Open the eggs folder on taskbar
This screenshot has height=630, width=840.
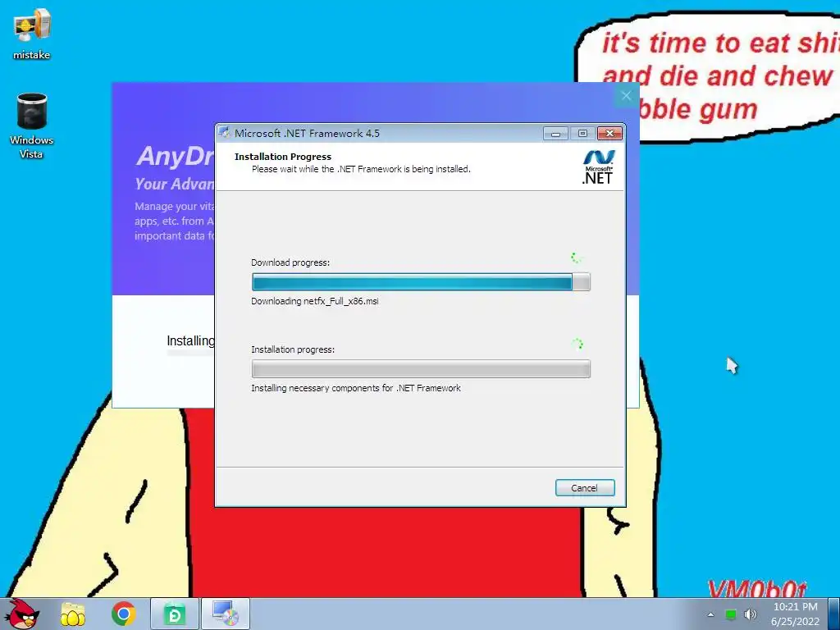pyautogui.click(x=73, y=614)
